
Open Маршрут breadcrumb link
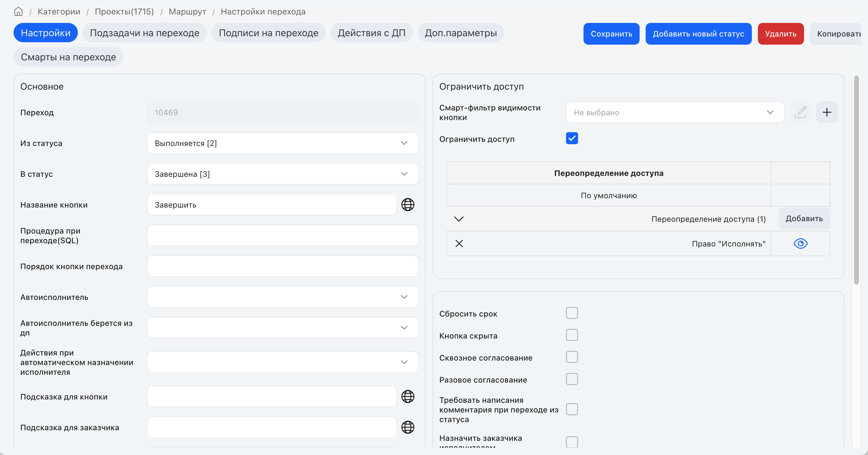pyautogui.click(x=187, y=11)
